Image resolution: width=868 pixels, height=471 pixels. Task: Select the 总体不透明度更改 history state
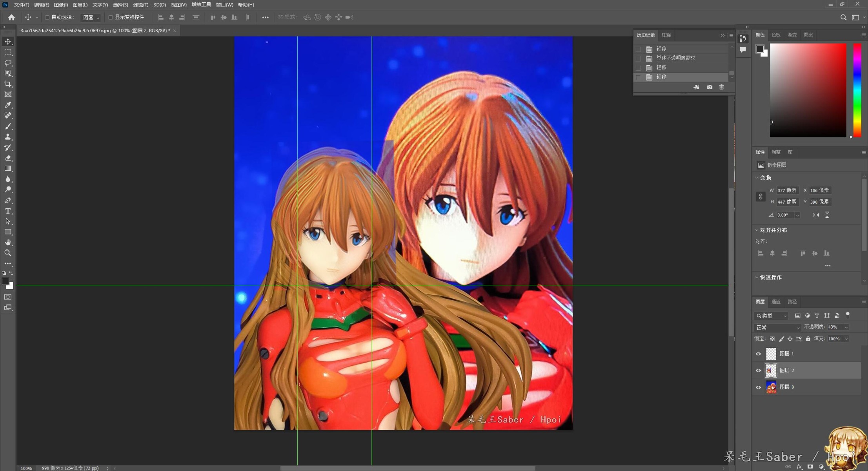[x=675, y=58]
